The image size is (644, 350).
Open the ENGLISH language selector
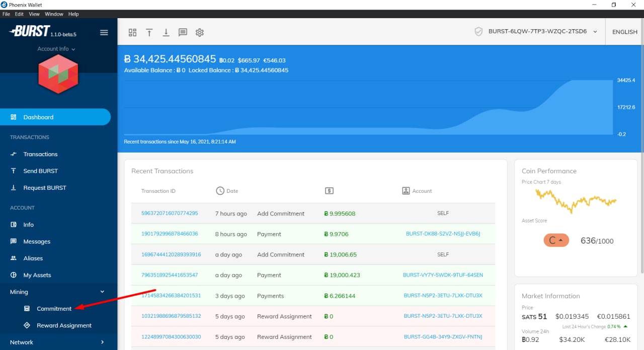[625, 32]
